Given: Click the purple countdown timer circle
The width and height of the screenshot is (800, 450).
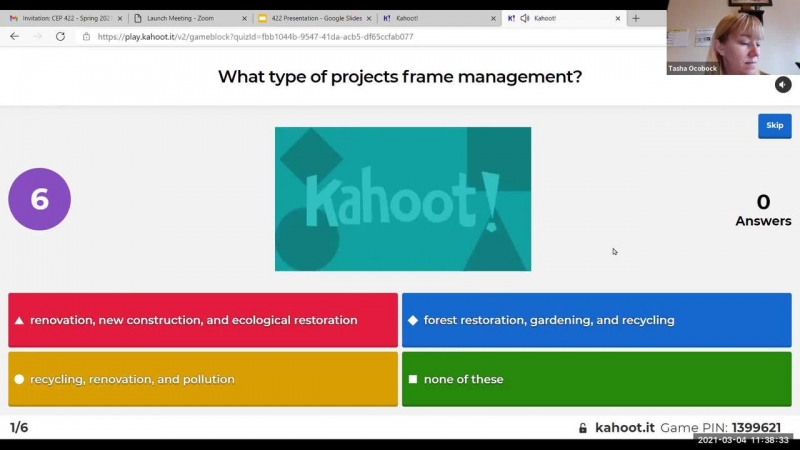Looking at the screenshot, I should pyautogui.click(x=39, y=199).
